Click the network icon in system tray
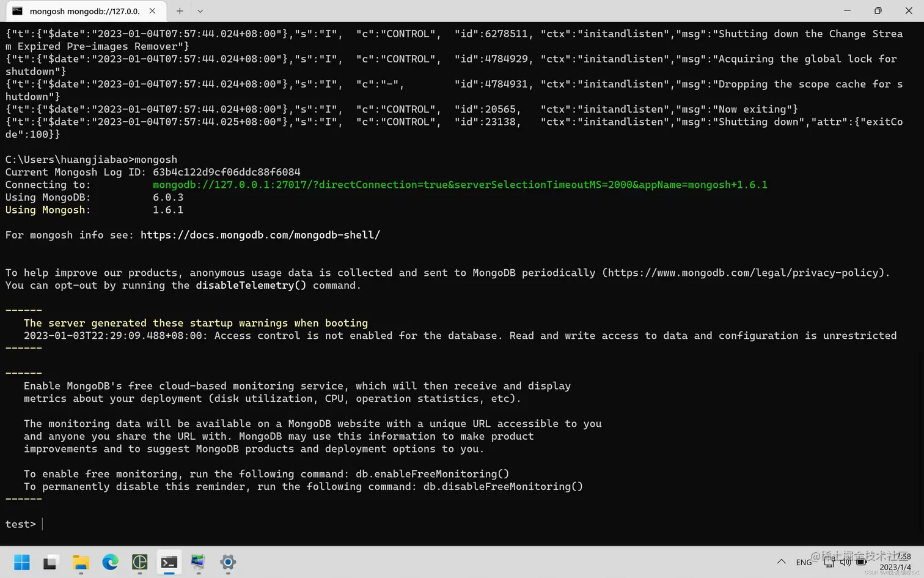924x578 pixels. click(829, 562)
